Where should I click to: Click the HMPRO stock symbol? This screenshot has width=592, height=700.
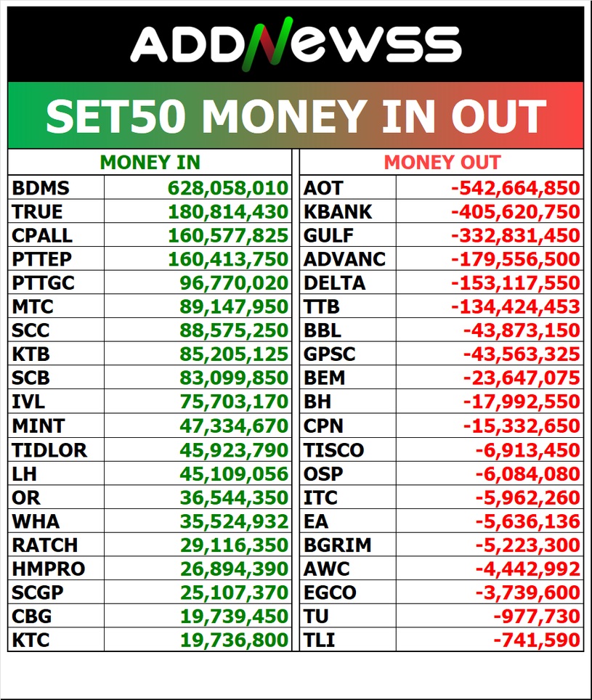coord(48,569)
